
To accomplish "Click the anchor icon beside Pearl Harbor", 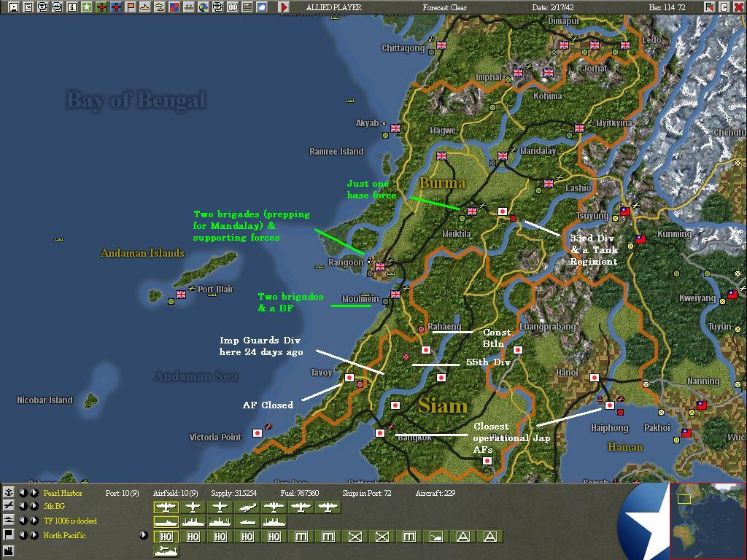I will point(9,492).
